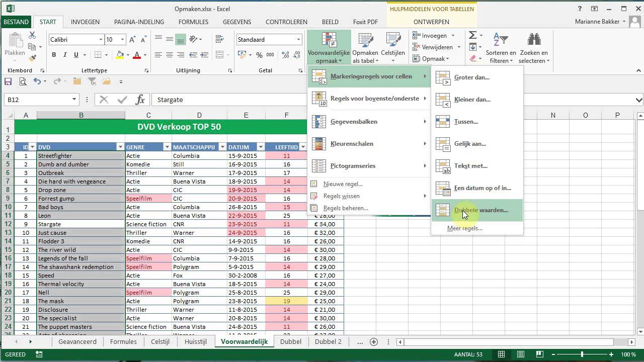Click the AutoSum sigma icon

(x=472, y=35)
